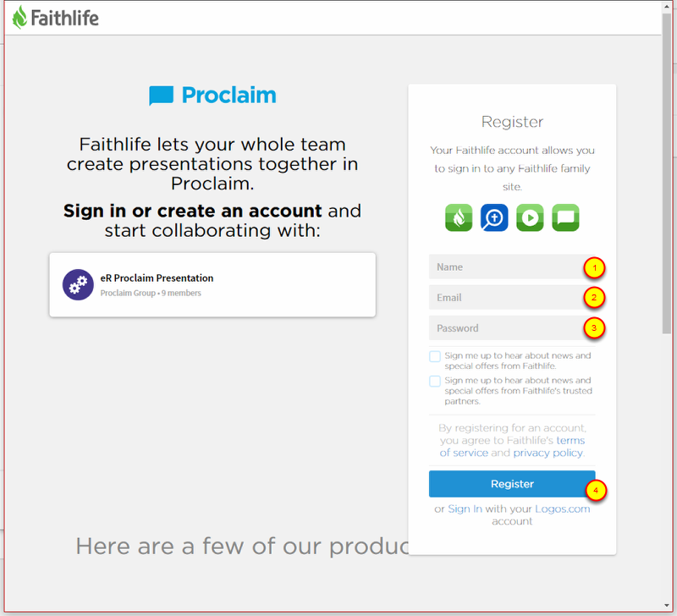Open the eR Proclaim Presentation group card
Screen dimensions: 677x616
(x=212, y=285)
